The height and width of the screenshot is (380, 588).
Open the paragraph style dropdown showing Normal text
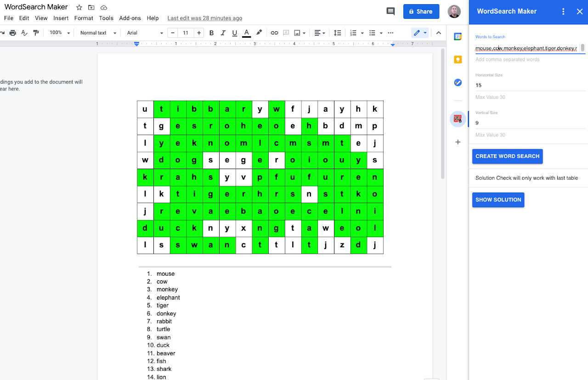point(96,33)
